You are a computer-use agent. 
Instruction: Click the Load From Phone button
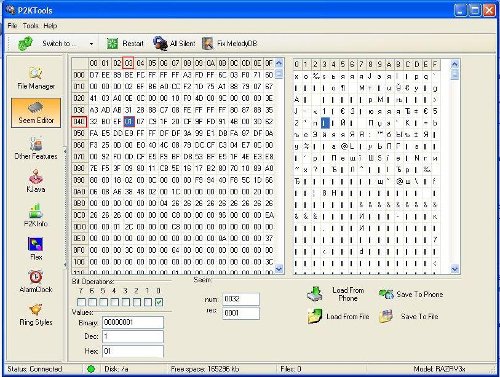336,294
